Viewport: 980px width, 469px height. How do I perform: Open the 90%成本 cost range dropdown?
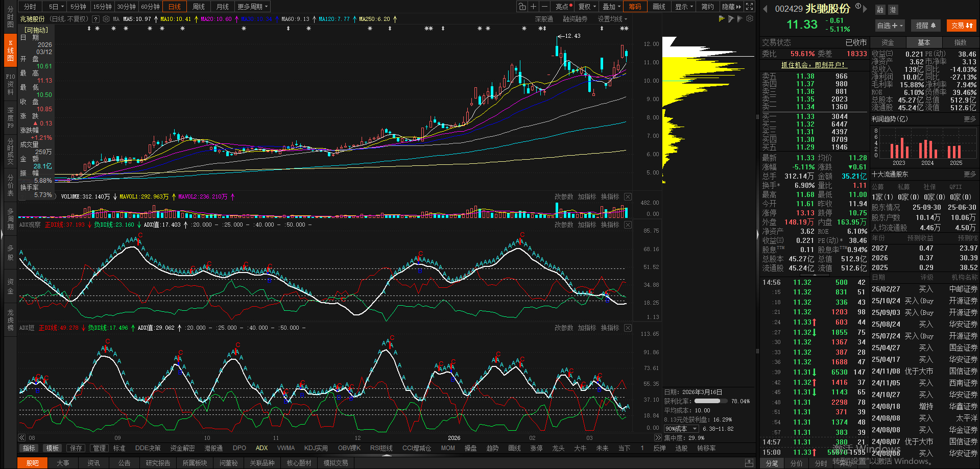point(681,429)
